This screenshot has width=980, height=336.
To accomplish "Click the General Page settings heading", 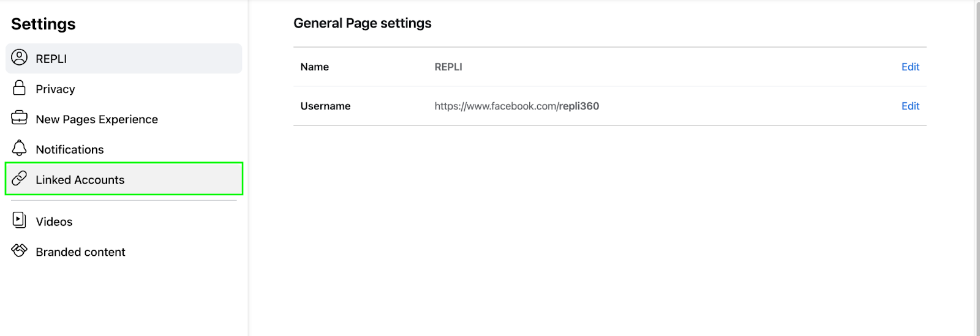I will [x=363, y=23].
